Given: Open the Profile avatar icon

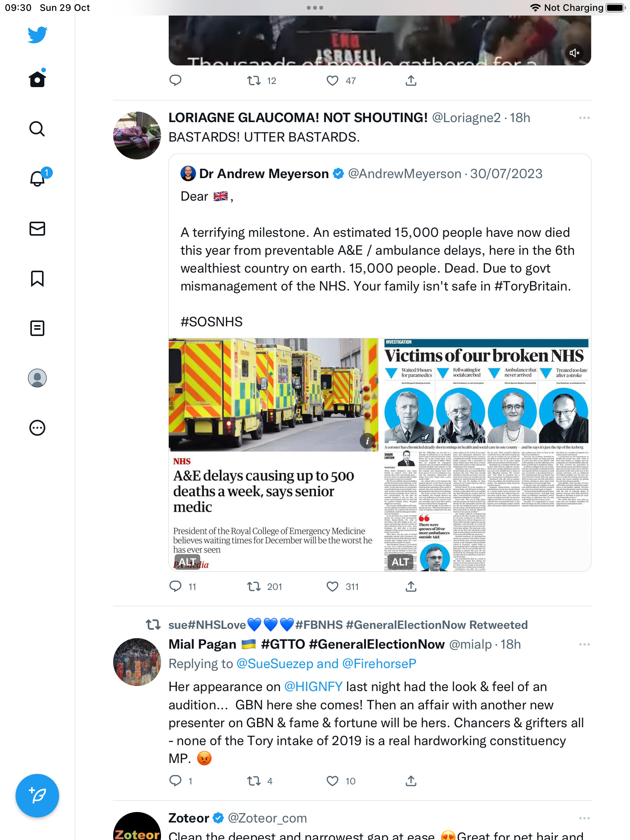Looking at the screenshot, I should pyautogui.click(x=37, y=378).
